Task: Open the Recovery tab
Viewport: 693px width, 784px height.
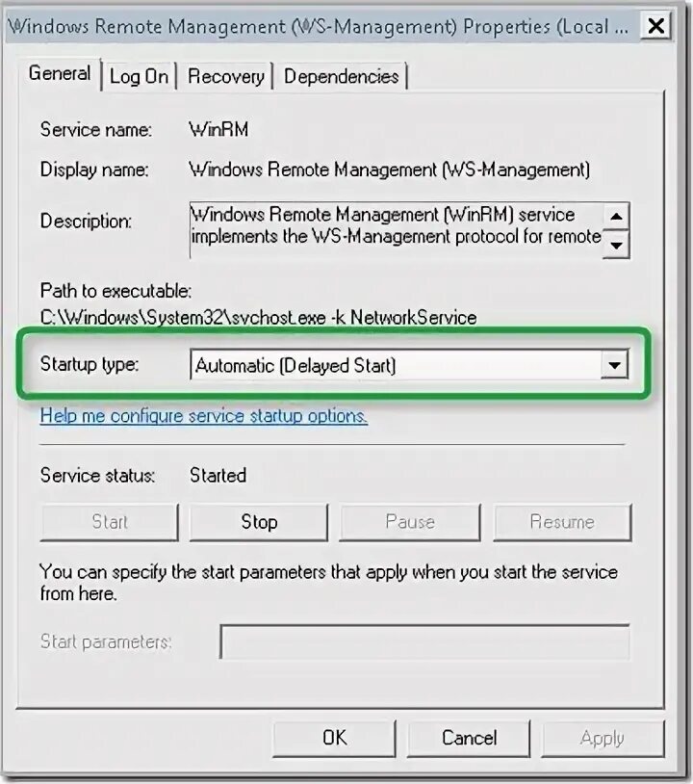Action: coord(225,76)
